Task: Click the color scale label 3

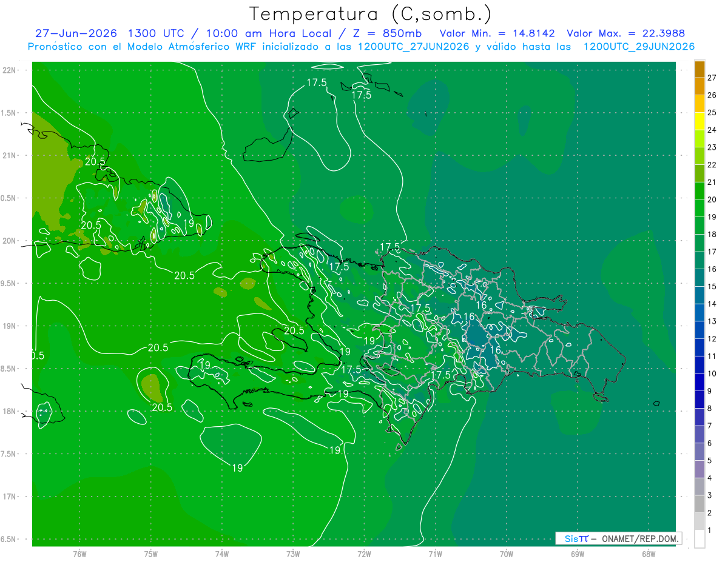Action: [x=710, y=495]
